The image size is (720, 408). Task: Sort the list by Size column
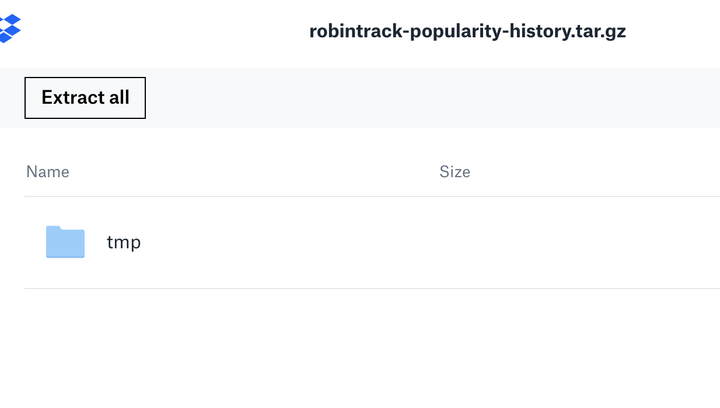pyautogui.click(x=455, y=172)
